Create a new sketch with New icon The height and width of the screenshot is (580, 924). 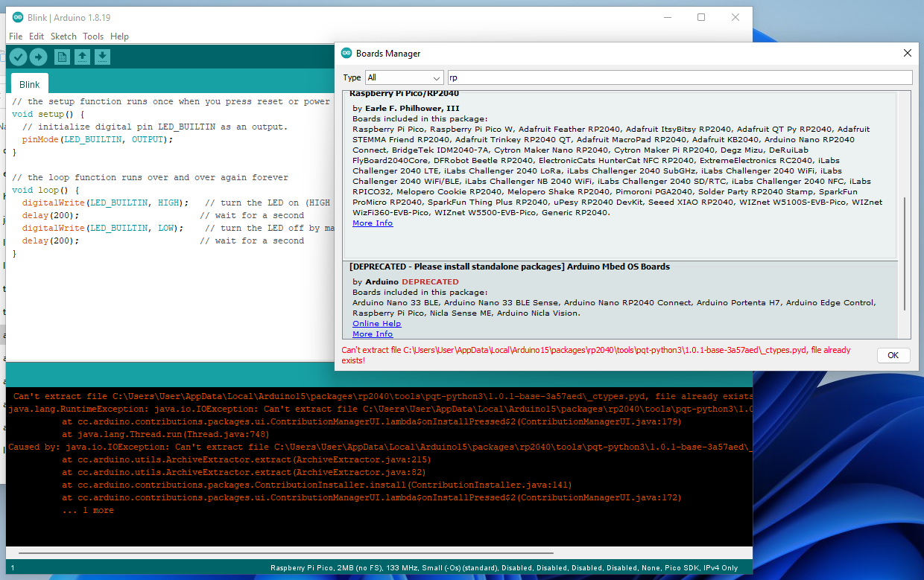pos(63,57)
